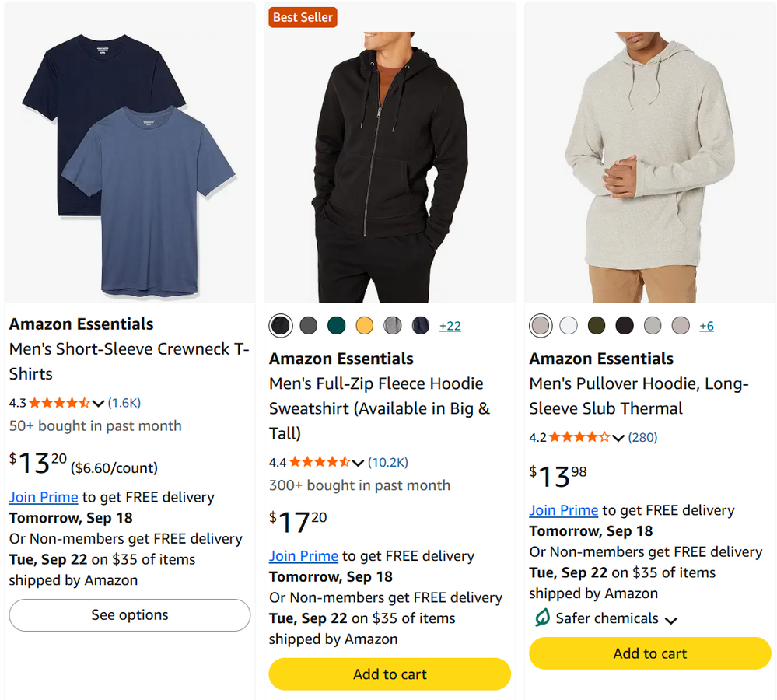Open the gray Pullover Hoodie product image
Viewport: 777px width, 700px height.
click(x=650, y=166)
